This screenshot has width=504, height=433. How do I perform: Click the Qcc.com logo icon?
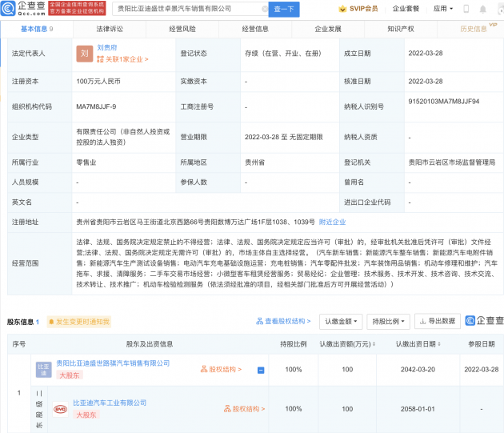[8, 8]
